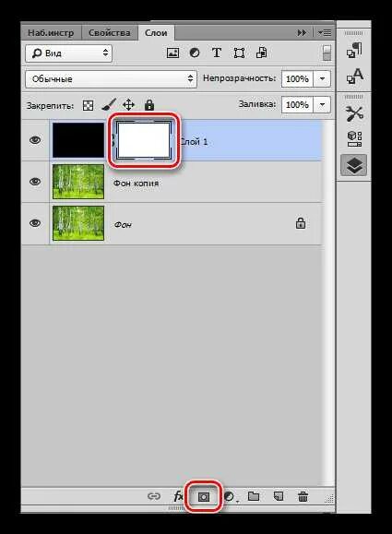
Task: Create a new layer with bottom icon
Action: (279, 496)
